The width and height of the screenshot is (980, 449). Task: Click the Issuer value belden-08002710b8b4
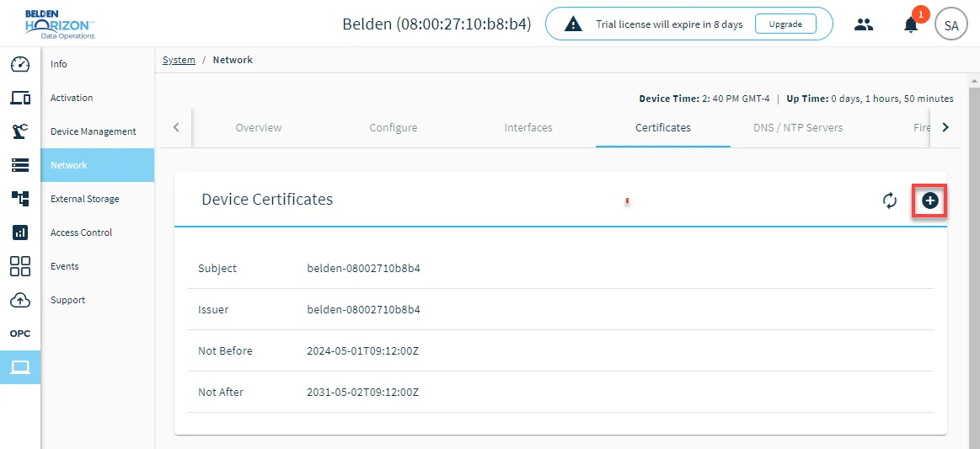(364, 310)
